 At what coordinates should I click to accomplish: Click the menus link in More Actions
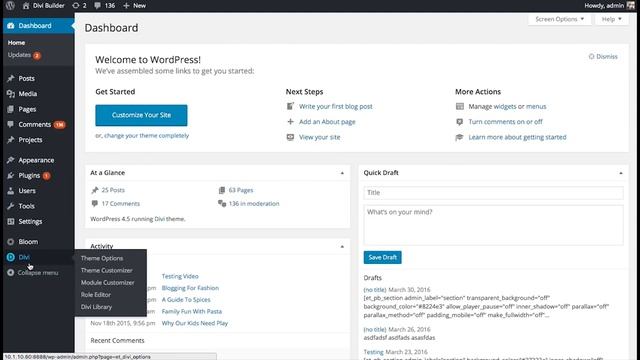click(x=536, y=107)
